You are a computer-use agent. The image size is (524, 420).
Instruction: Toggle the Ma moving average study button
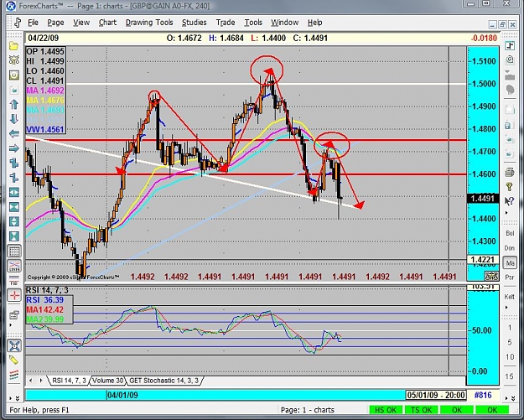pos(510,263)
